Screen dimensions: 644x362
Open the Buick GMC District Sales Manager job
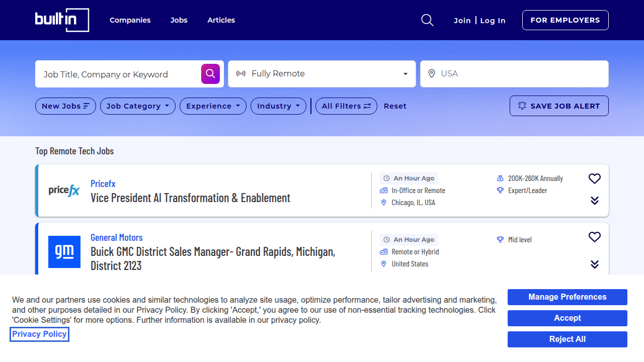pyautogui.click(x=213, y=258)
